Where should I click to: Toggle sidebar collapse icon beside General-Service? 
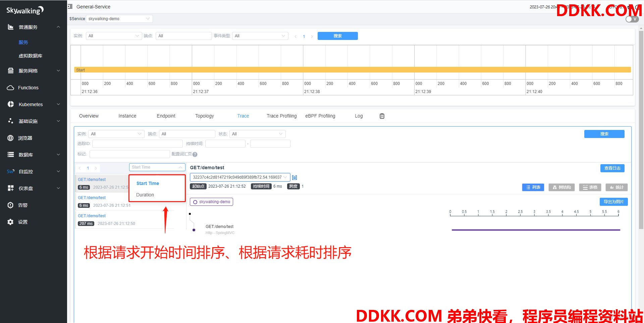pyautogui.click(x=70, y=6)
